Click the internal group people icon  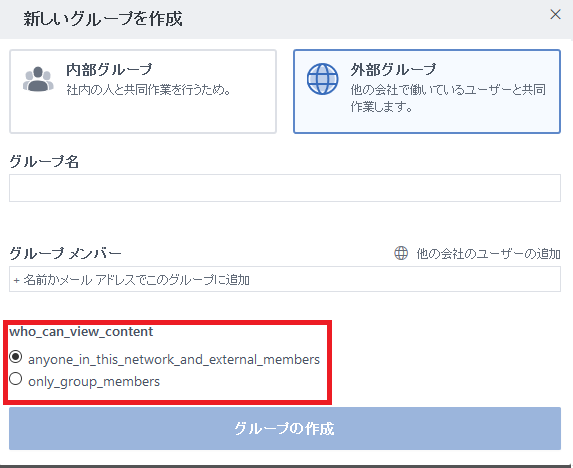point(38,79)
